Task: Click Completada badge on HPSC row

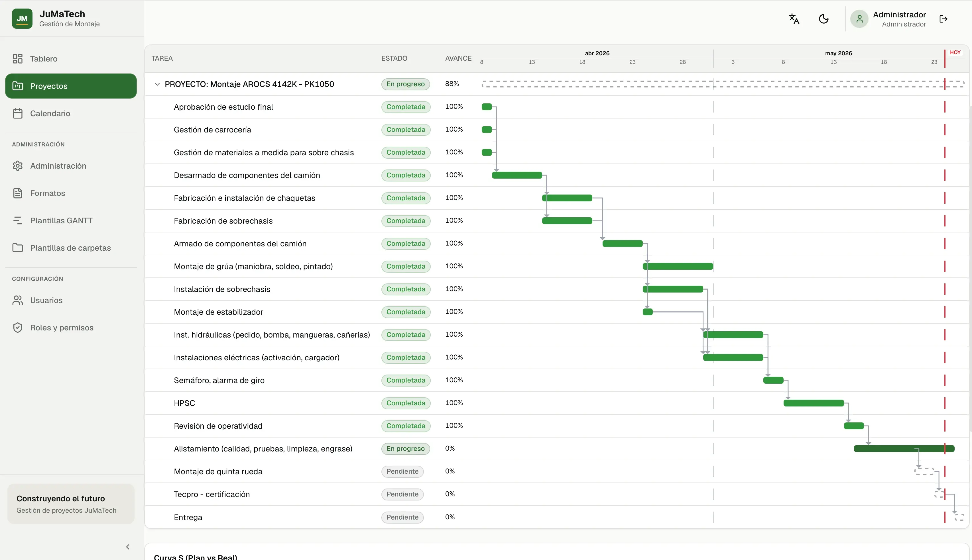Action: point(406,403)
